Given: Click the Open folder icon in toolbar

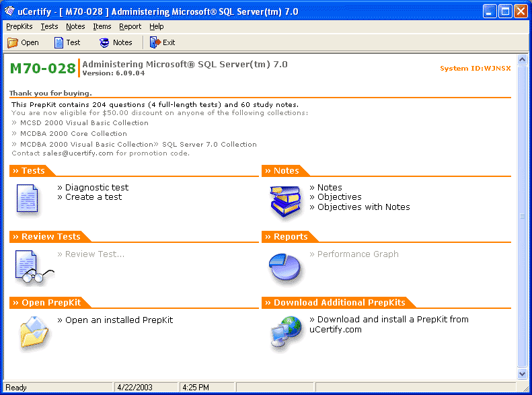Looking at the screenshot, I should [13, 43].
